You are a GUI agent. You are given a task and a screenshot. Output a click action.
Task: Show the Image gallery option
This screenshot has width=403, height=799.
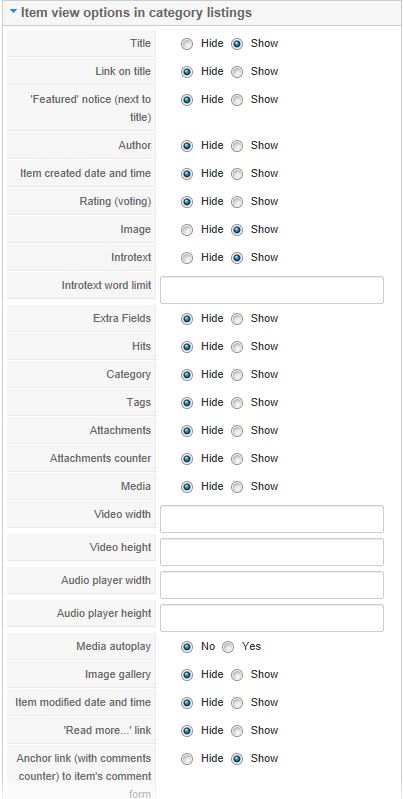click(237, 675)
